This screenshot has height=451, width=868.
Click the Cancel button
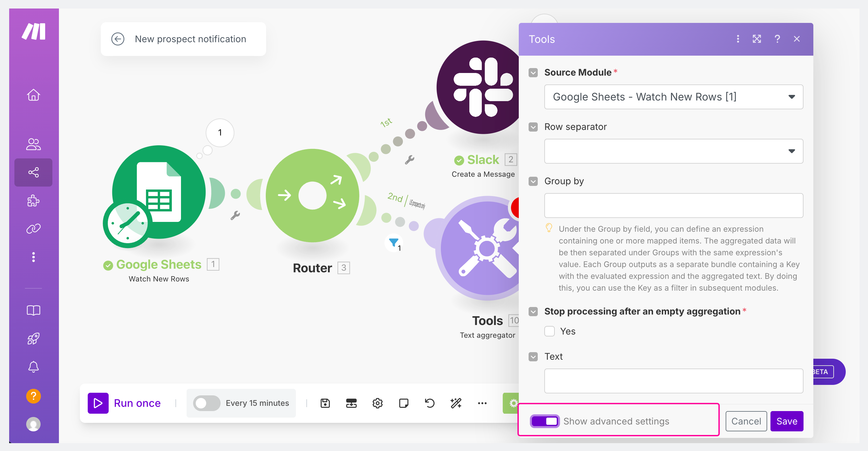pyautogui.click(x=746, y=421)
